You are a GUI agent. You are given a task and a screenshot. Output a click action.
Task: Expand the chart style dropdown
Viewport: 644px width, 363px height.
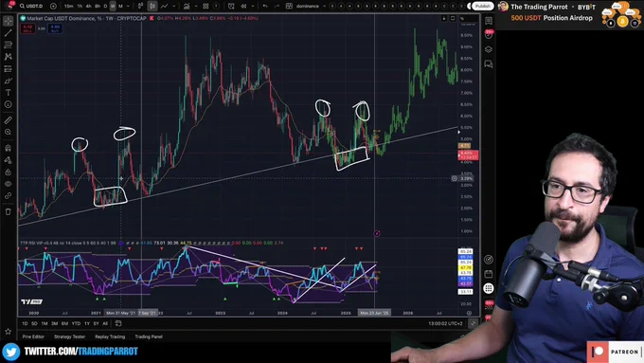coord(174,7)
